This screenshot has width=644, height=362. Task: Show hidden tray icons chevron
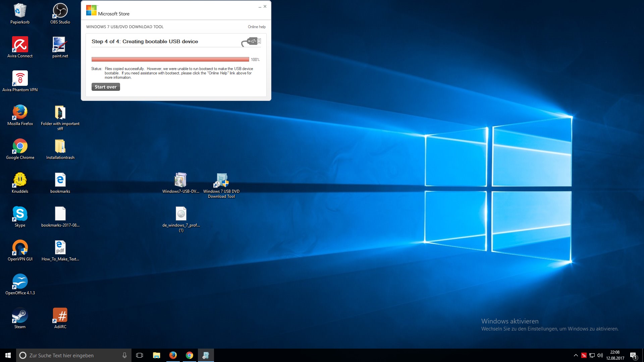(576, 355)
